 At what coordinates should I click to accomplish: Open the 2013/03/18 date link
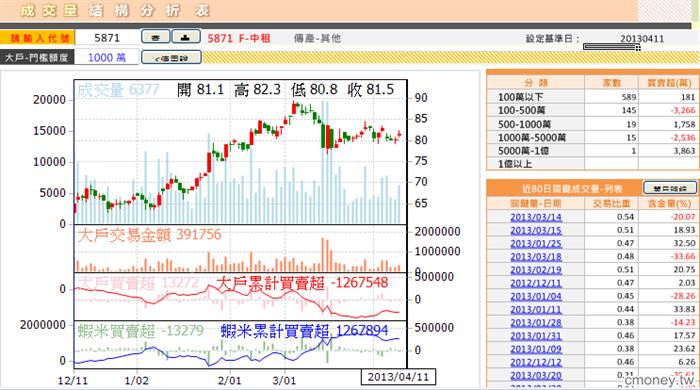(x=536, y=257)
